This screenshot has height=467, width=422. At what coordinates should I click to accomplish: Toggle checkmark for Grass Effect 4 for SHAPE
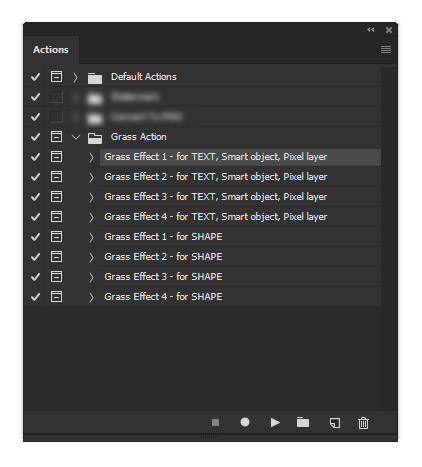point(35,297)
